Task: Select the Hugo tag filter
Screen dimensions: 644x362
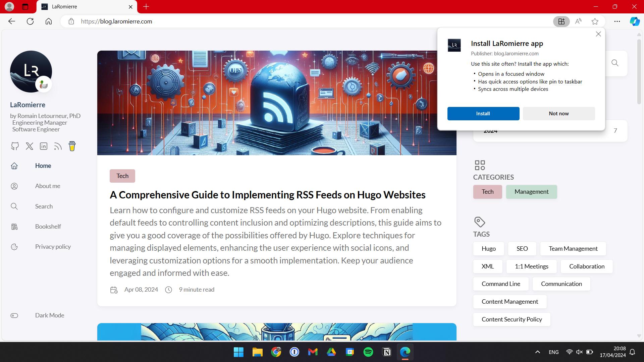Action: (489, 248)
